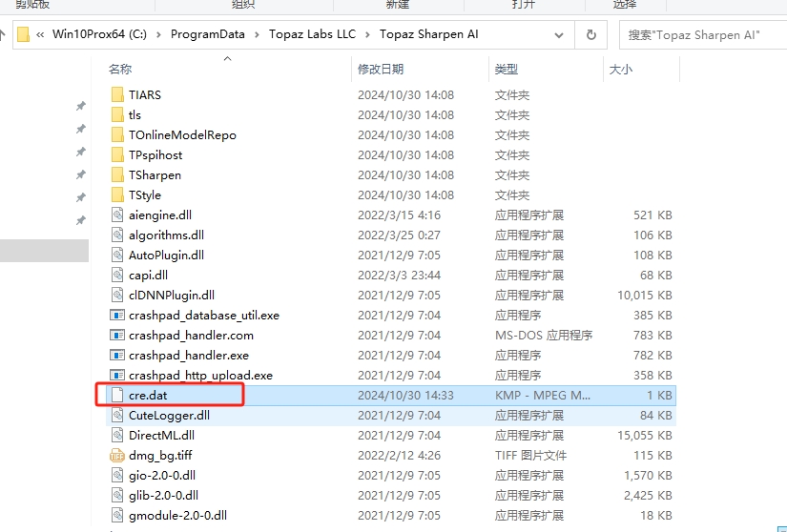
Task: Open the address bar history dropdown
Action: pos(559,35)
